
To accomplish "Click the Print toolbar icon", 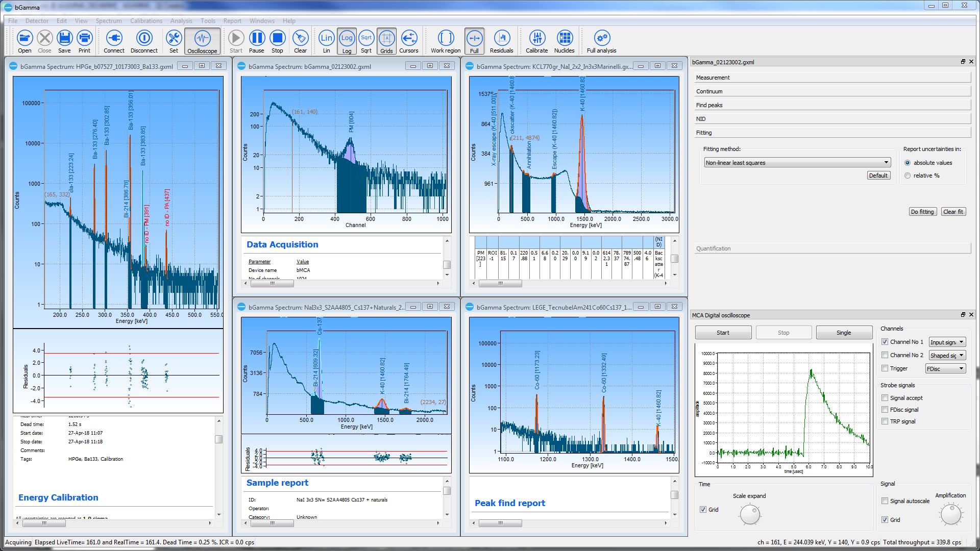I will tap(84, 41).
